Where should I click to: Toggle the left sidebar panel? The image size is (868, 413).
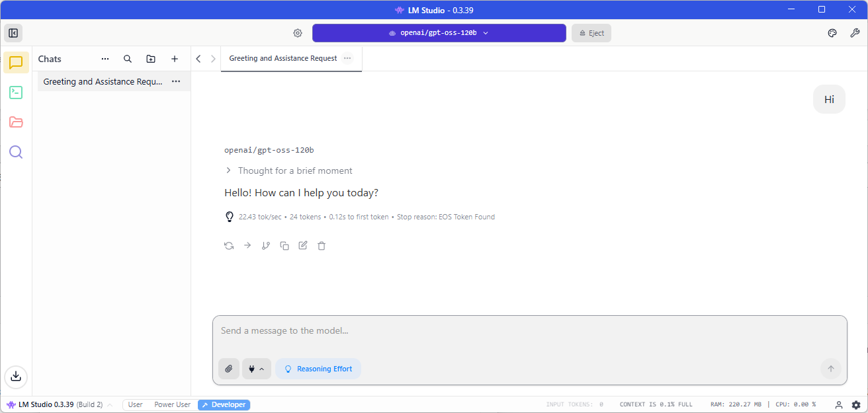[x=13, y=33]
